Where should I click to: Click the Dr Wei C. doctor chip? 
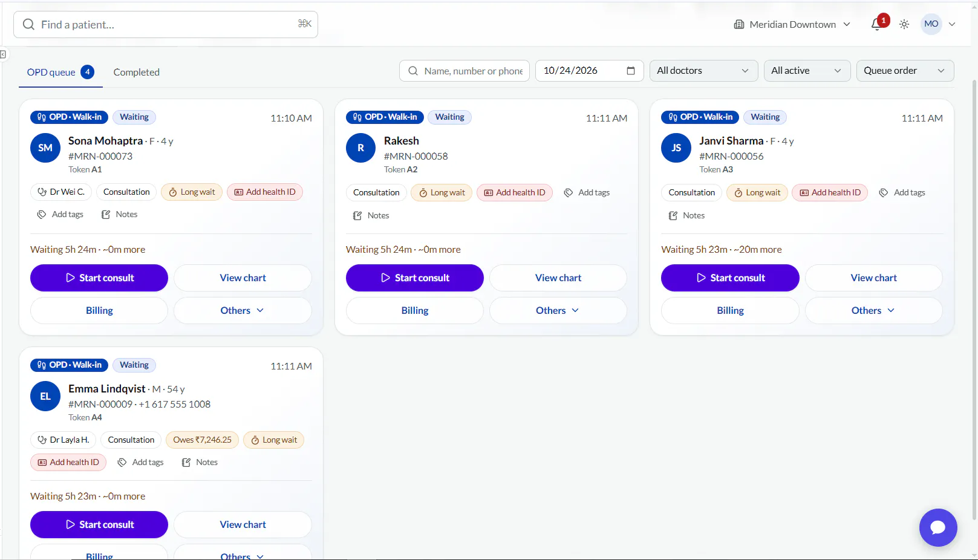click(x=61, y=192)
